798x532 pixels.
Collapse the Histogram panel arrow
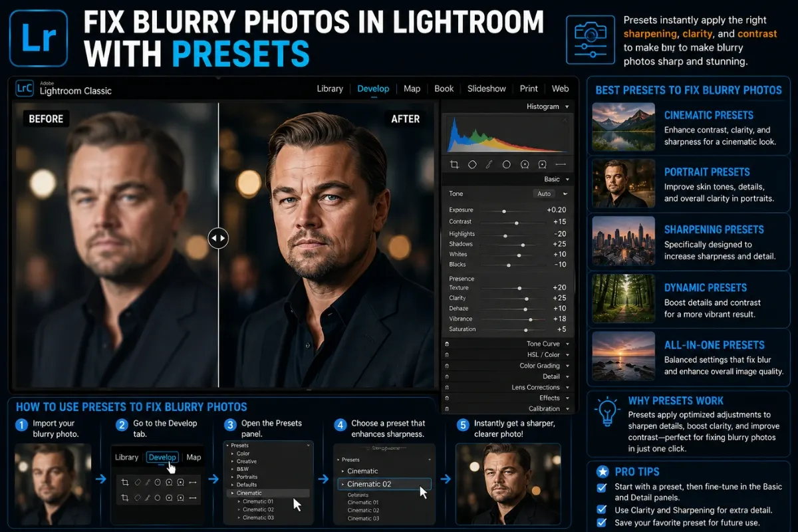click(567, 106)
